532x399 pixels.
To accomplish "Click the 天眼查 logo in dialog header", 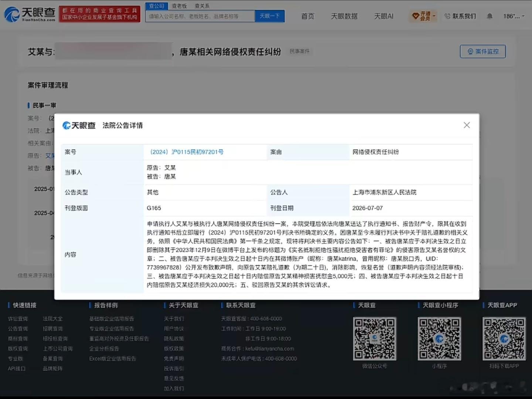I will click(x=79, y=126).
